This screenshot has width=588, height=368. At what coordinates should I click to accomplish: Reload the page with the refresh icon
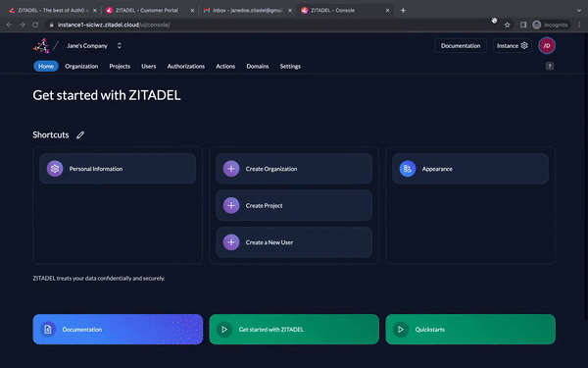click(35, 25)
